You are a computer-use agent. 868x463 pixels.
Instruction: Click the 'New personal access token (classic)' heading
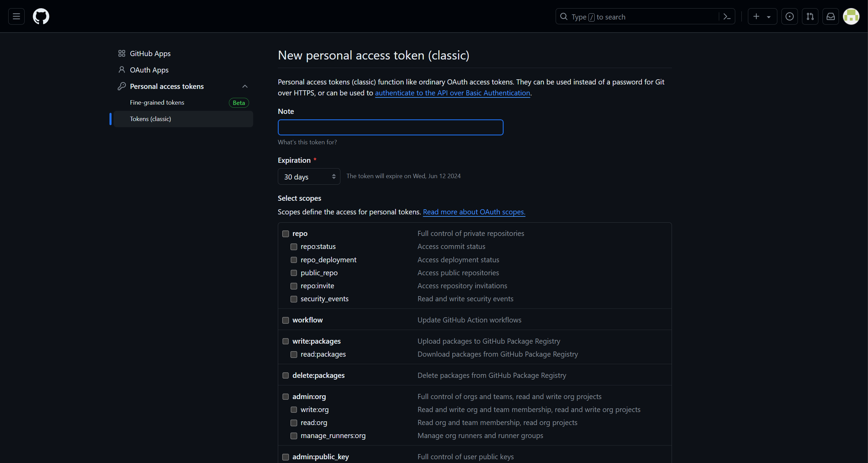[x=374, y=55]
